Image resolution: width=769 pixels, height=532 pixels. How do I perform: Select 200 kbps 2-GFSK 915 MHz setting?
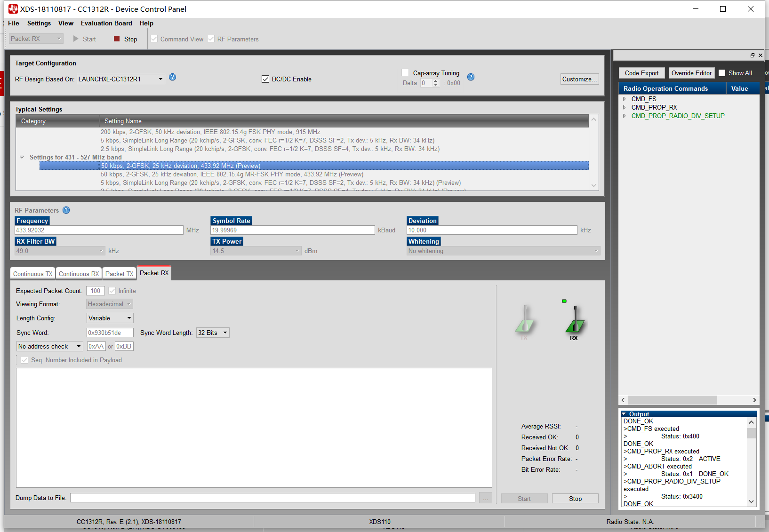point(210,132)
